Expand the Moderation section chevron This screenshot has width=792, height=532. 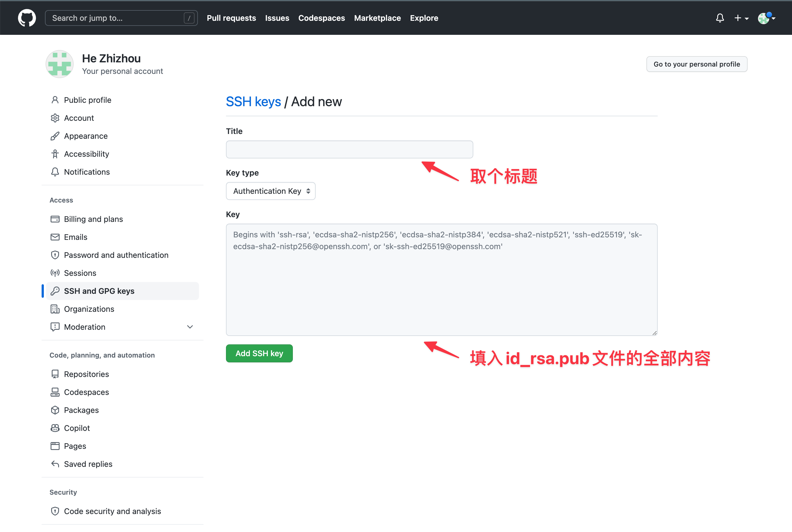(190, 327)
